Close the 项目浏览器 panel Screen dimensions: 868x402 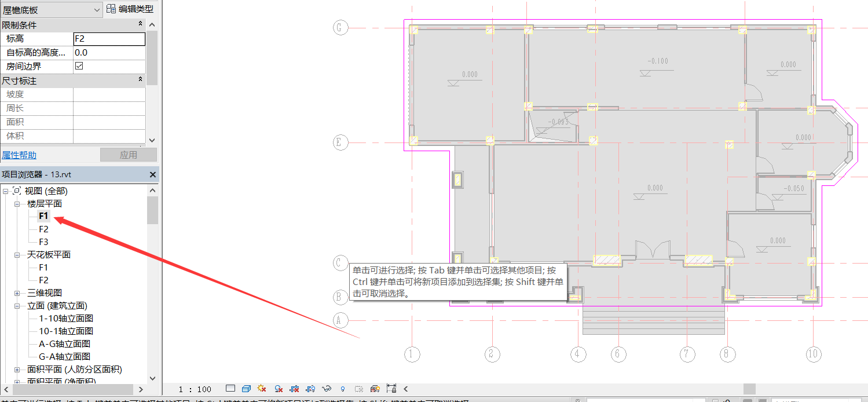coord(153,174)
